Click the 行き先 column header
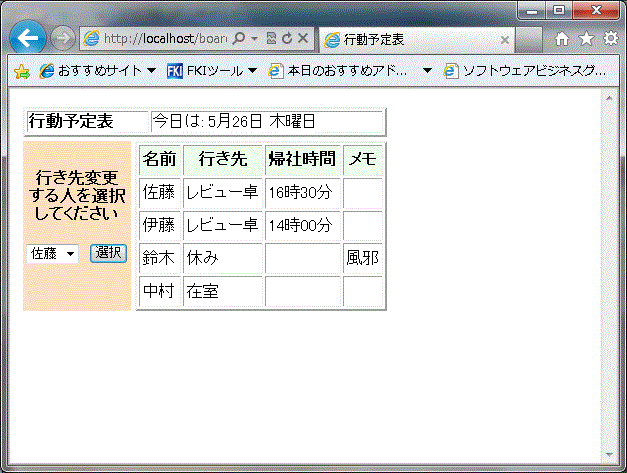The height and width of the screenshot is (473, 627). click(223, 160)
